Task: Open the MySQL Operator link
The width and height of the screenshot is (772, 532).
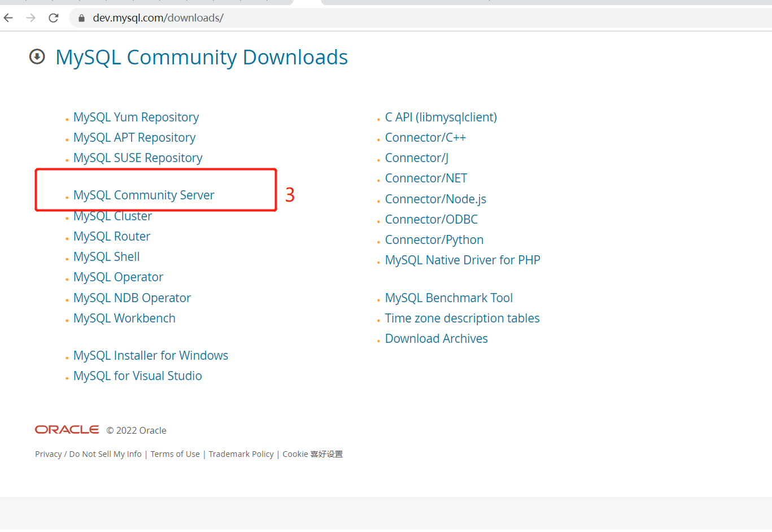Action: pyautogui.click(x=119, y=277)
